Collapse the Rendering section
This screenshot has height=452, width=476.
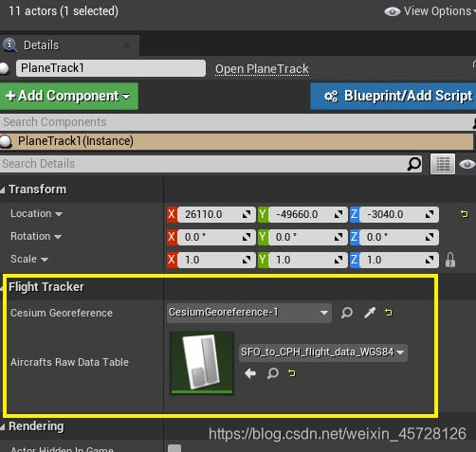pos(3,427)
